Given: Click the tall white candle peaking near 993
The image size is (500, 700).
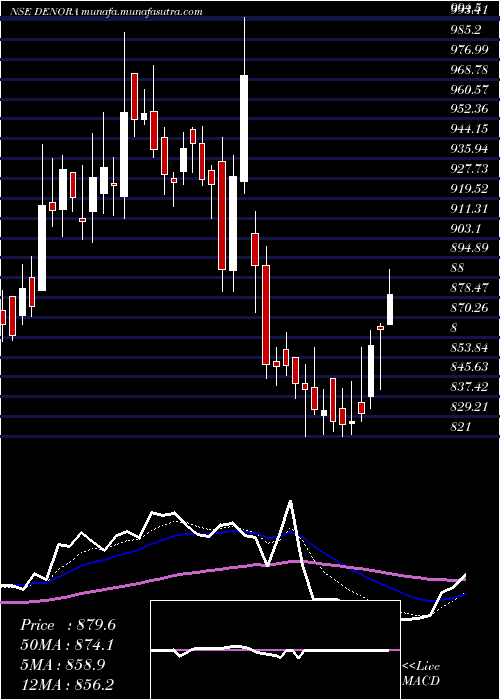Looking at the screenshot, I should (244, 128).
